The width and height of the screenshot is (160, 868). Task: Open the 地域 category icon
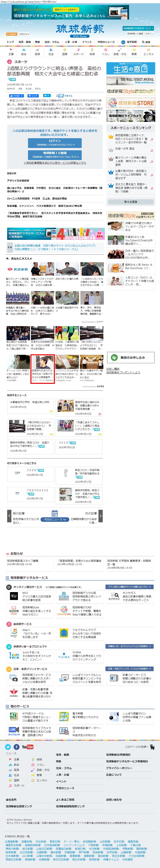92,51
